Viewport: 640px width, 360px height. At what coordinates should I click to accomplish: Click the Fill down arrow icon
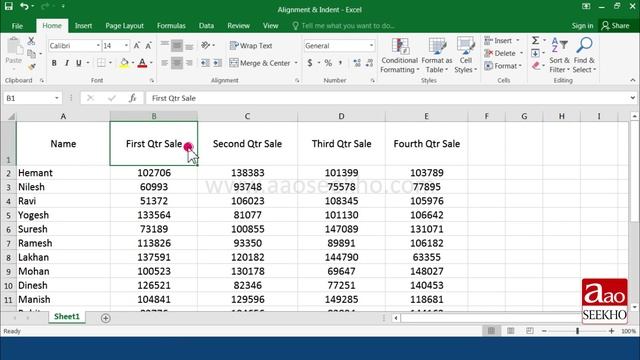click(x=536, y=53)
